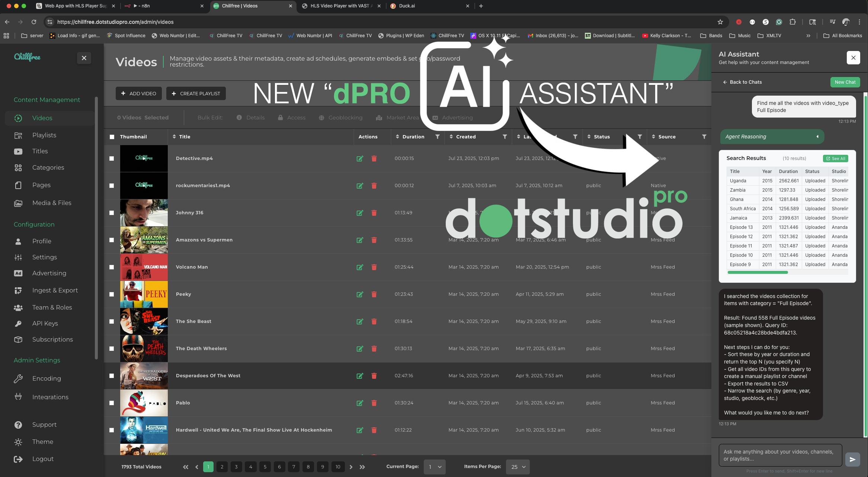
Task: Click the send arrow in AI Assistant
Action: (x=852, y=459)
